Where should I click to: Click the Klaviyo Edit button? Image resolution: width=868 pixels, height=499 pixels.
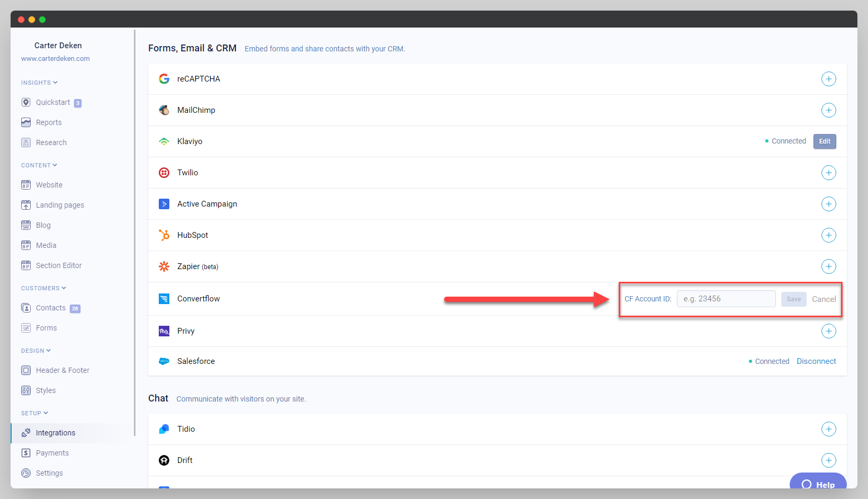tap(825, 141)
